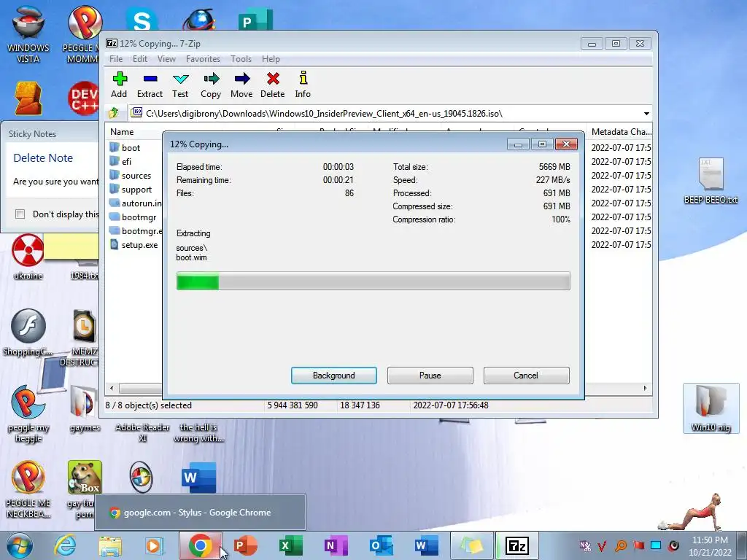The image size is (747, 560).
Task: Switch to 7-Zip in the taskbar
Action: click(x=517, y=545)
